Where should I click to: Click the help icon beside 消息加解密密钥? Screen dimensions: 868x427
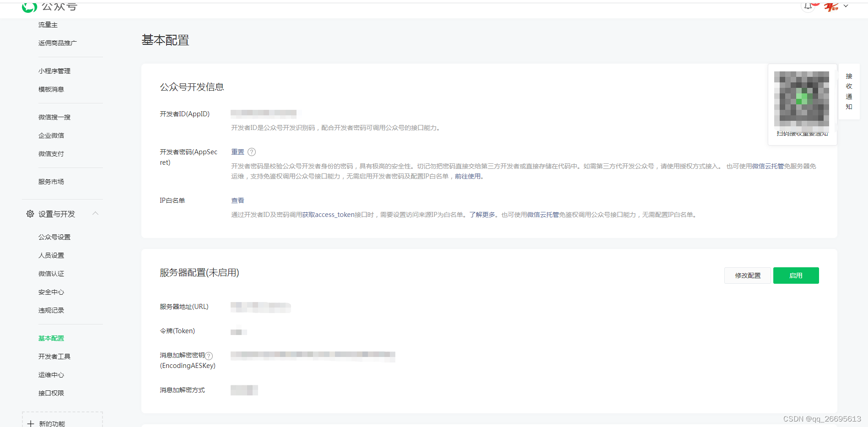pos(209,356)
